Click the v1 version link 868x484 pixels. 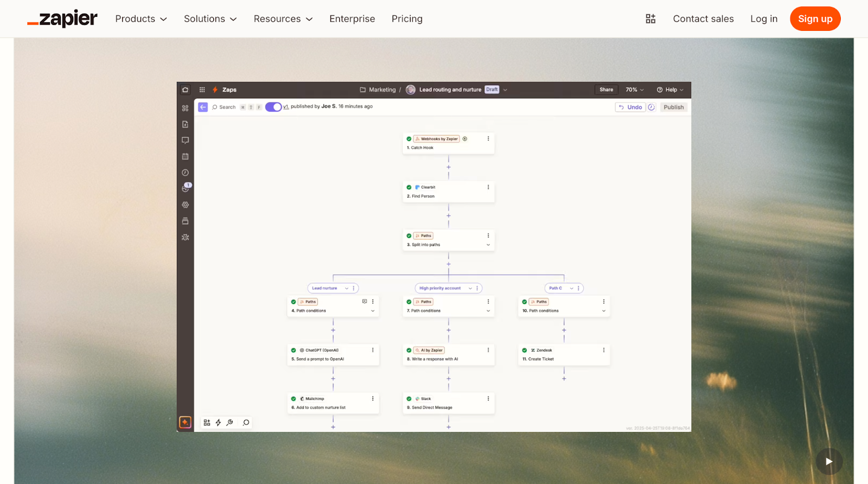[286, 106]
